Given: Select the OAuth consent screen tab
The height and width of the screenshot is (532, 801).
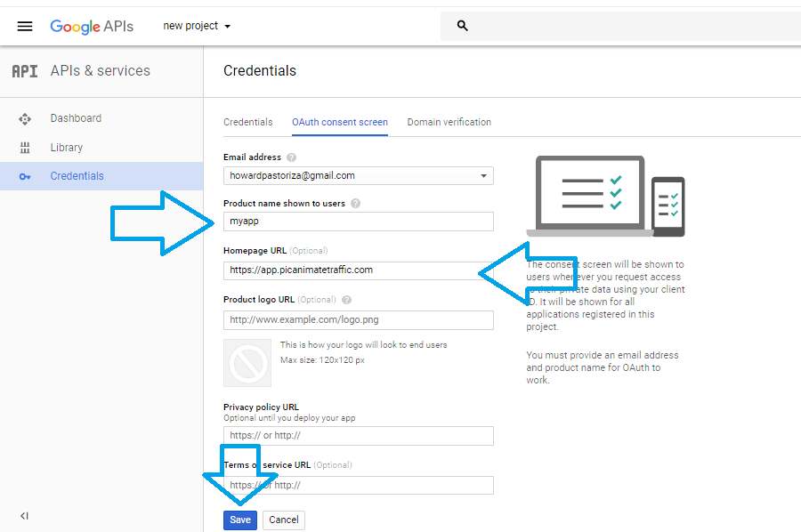Looking at the screenshot, I should pyautogui.click(x=340, y=122).
